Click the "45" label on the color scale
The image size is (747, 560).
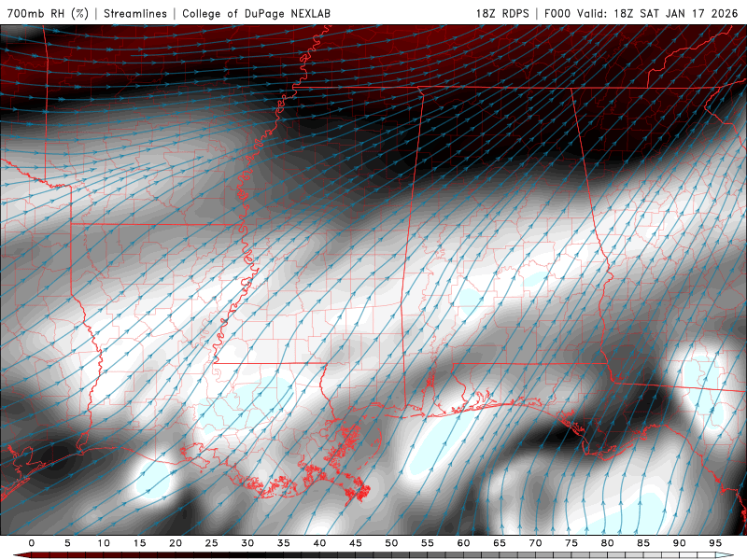pyautogui.click(x=356, y=543)
